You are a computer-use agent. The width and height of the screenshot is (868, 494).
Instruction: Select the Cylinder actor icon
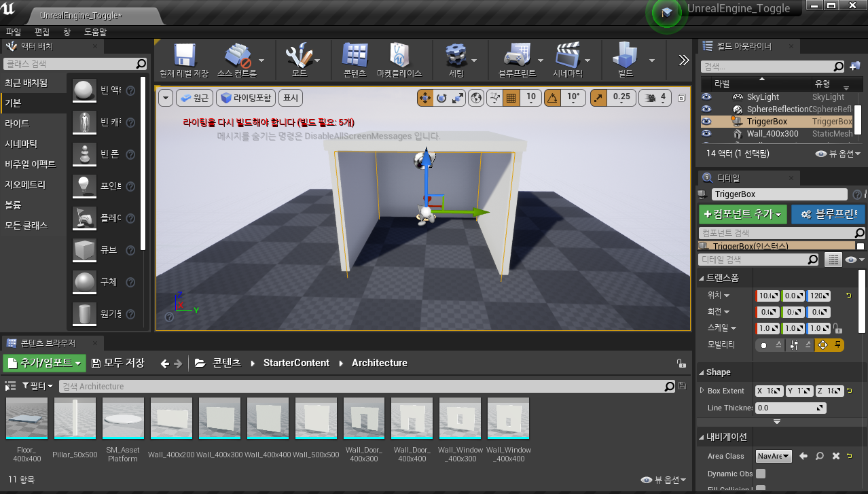coord(84,314)
